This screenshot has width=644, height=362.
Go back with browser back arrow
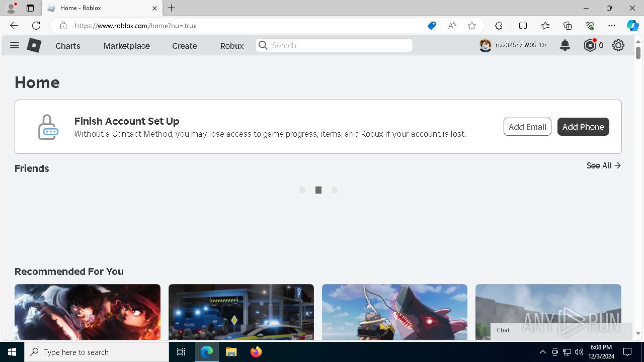pyautogui.click(x=14, y=26)
